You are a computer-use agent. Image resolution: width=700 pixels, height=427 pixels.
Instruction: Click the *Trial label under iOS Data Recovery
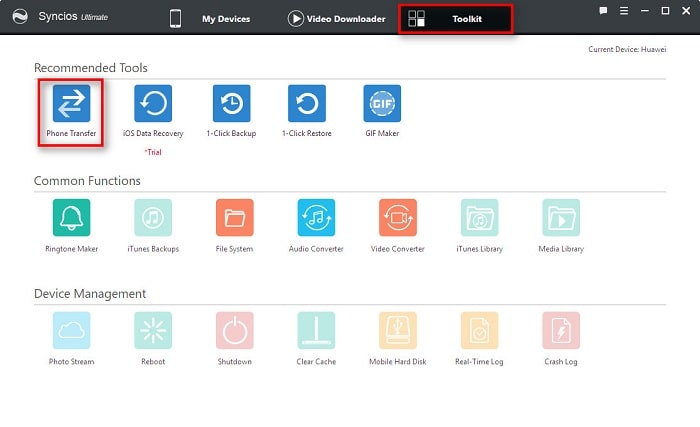click(x=153, y=152)
